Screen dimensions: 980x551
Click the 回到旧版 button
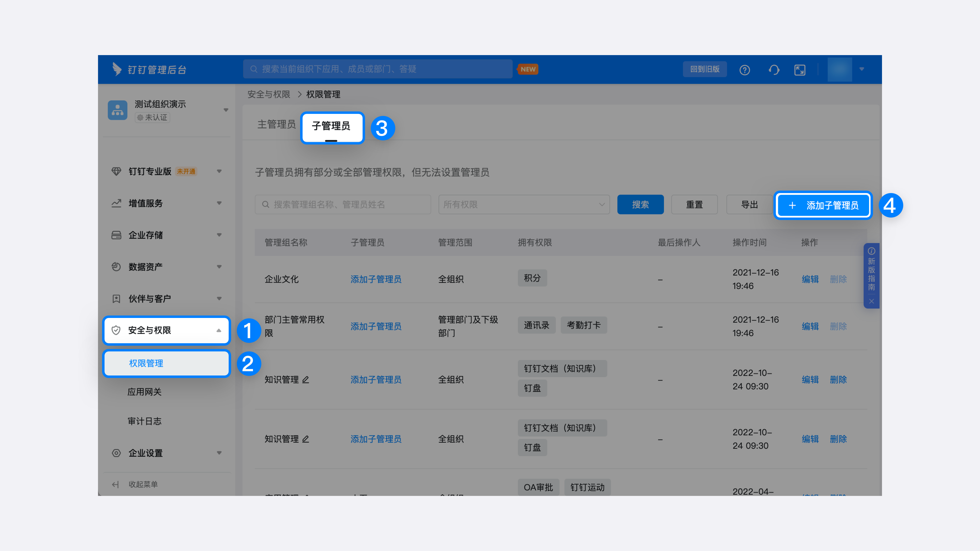pos(705,69)
